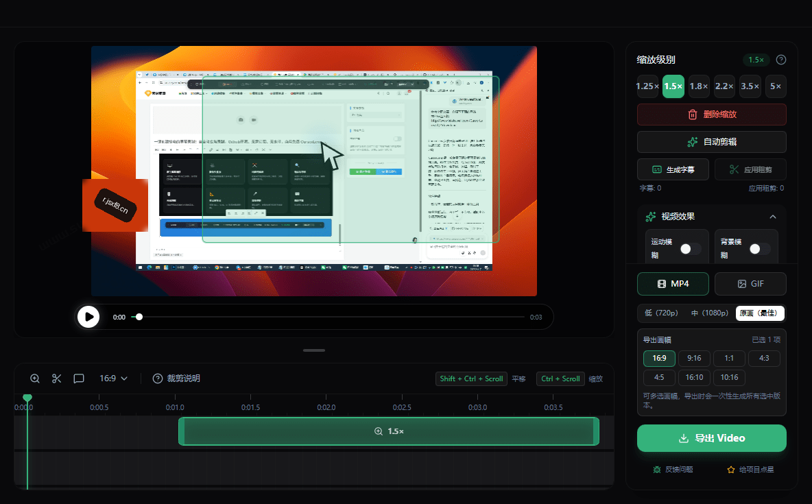
Task: Click the 已选 1 项 text
Action: pos(766,340)
